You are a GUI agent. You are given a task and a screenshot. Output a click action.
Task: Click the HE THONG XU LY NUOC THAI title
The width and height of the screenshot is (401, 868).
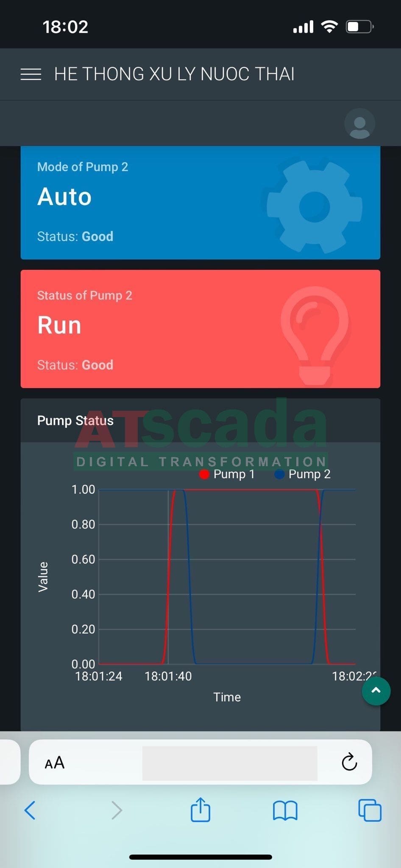174,74
